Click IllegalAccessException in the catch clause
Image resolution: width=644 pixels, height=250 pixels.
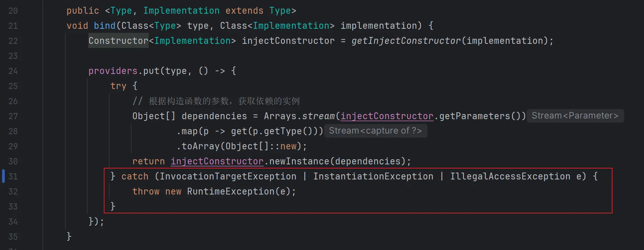click(x=510, y=176)
